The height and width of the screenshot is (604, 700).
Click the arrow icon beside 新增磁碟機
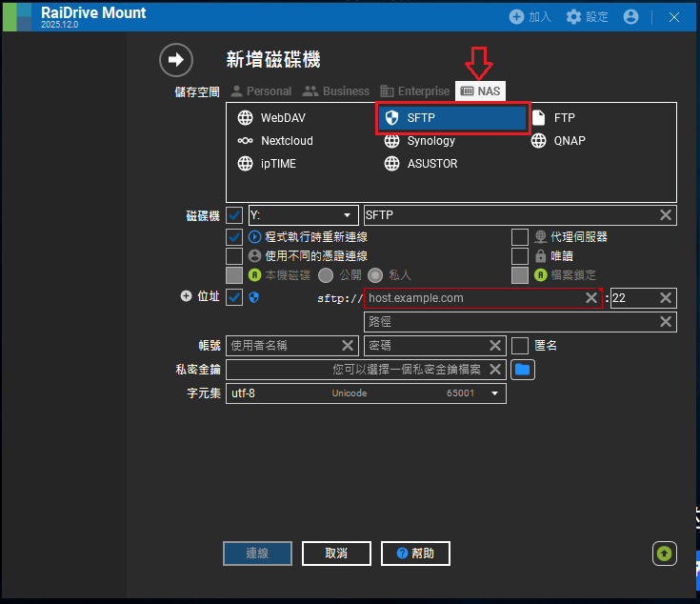175,59
